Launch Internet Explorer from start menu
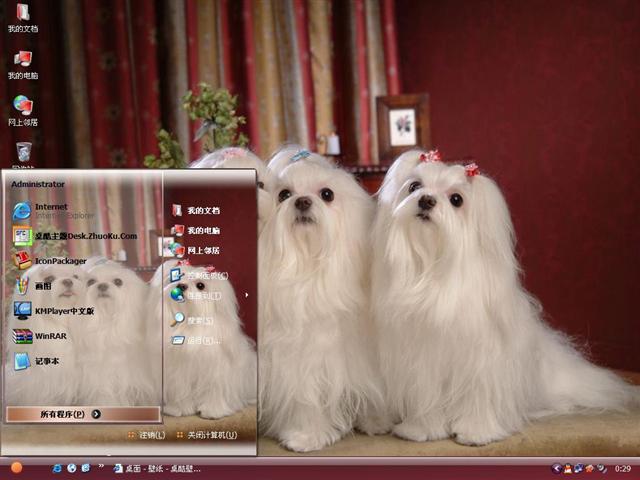 pos(53,211)
